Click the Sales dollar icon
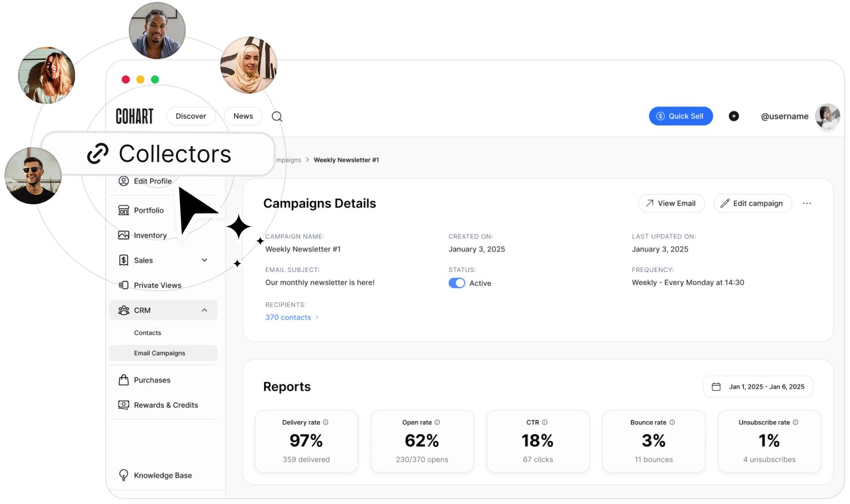850x504 pixels. click(124, 260)
